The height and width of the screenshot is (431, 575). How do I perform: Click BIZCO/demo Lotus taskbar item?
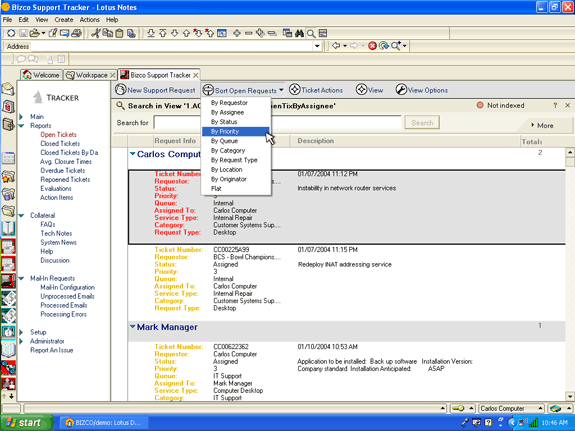(x=105, y=423)
